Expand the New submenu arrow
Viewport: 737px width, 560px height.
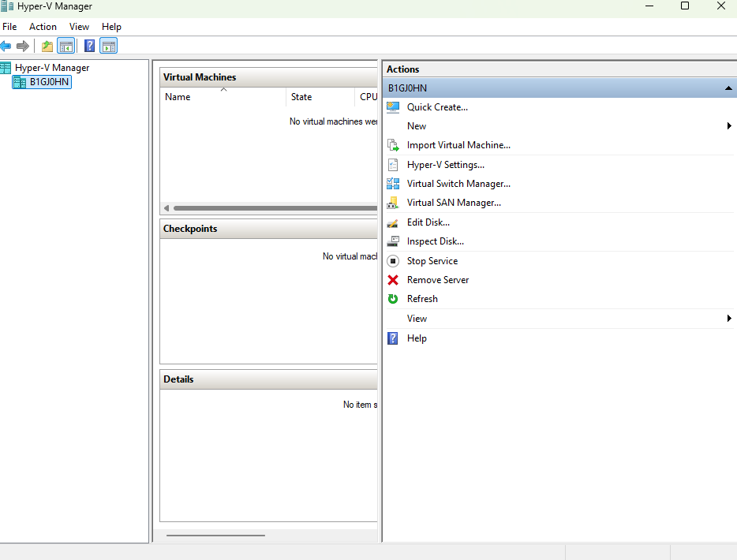tap(729, 126)
